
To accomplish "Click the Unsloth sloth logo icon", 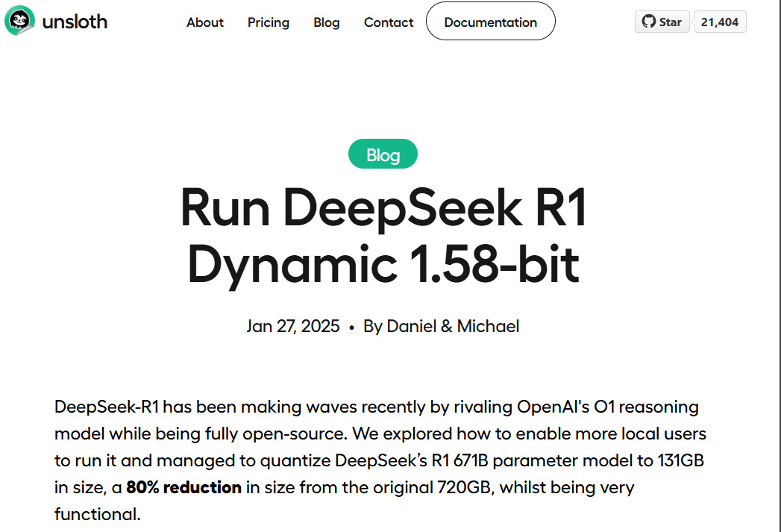I will tap(19, 21).
